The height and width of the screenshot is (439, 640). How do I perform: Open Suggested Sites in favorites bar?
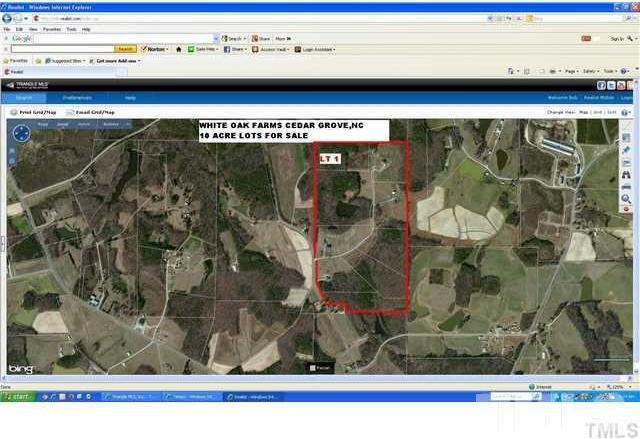pyautogui.click(x=65, y=61)
